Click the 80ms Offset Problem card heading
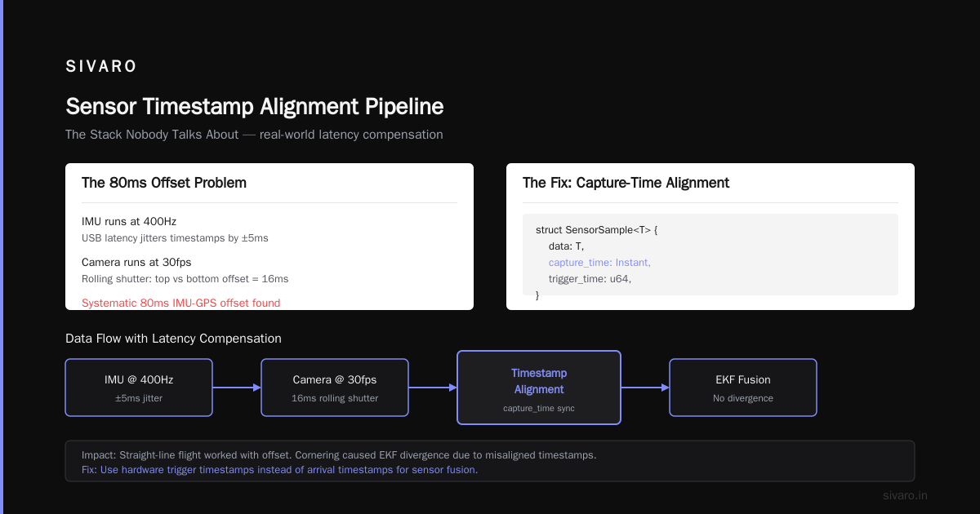This screenshot has height=514, width=980. [x=164, y=183]
